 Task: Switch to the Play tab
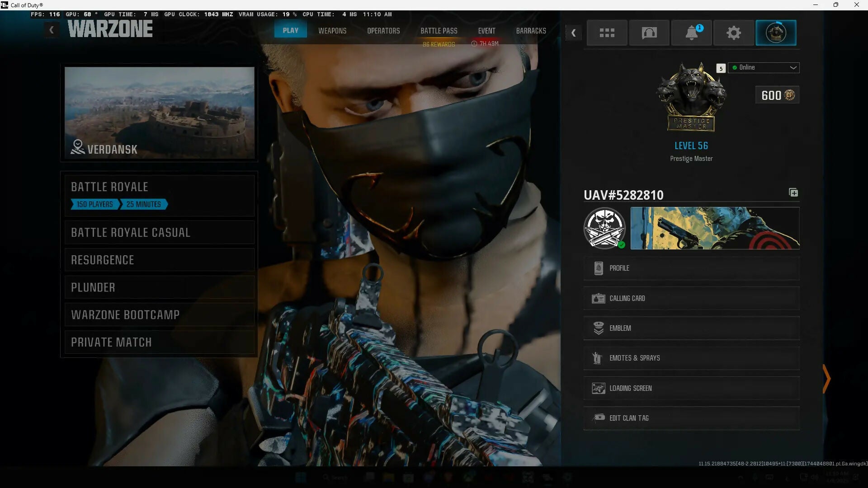[290, 30]
